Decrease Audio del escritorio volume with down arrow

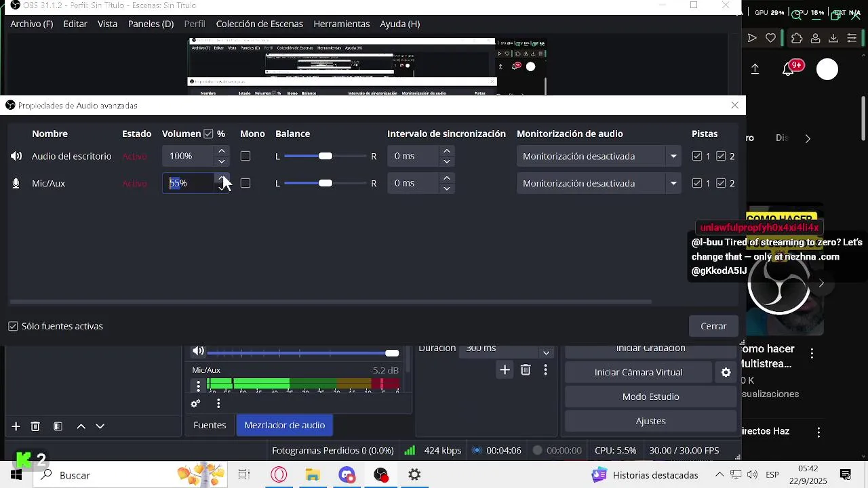tap(222, 162)
